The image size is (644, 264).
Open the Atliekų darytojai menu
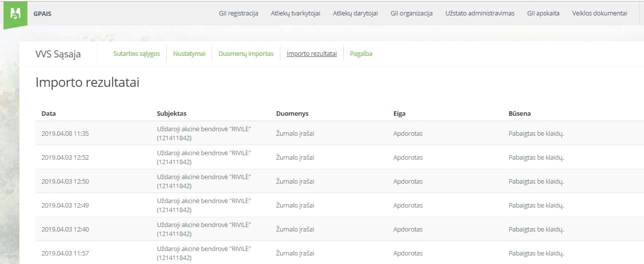355,13
